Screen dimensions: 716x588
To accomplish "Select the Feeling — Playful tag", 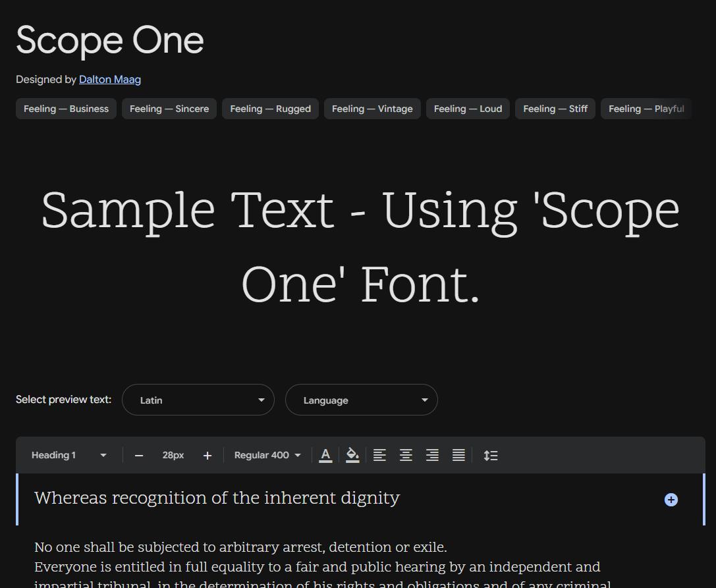I will [x=646, y=109].
